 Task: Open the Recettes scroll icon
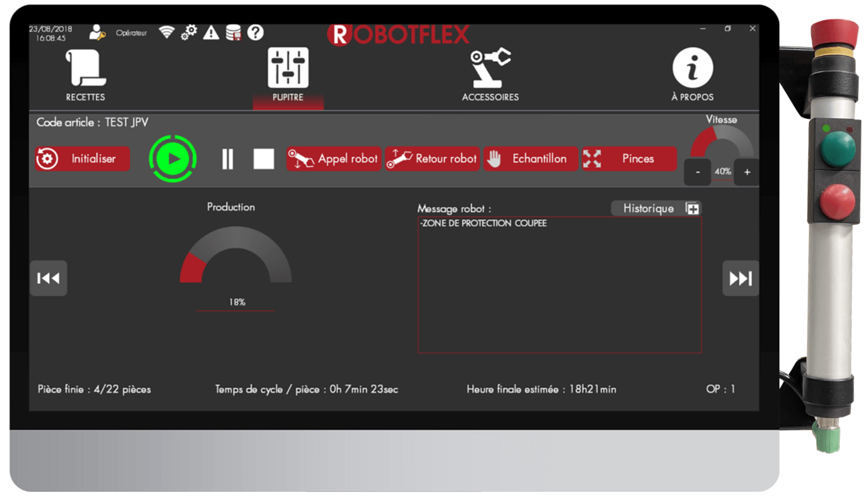click(85, 67)
